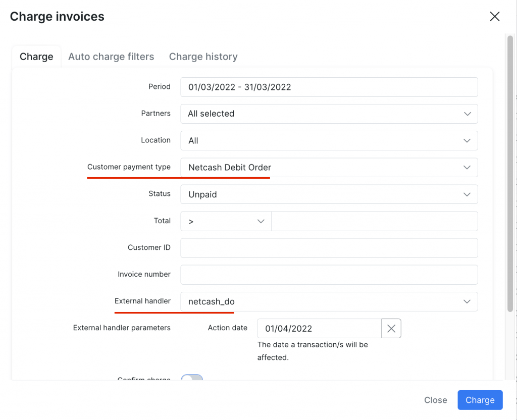Open the Charge history tab
The height and width of the screenshot is (420, 517).
(x=203, y=57)
